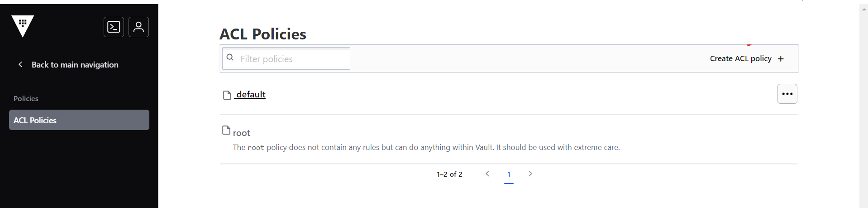
Task: Open the user account menu
Action: 138,27
